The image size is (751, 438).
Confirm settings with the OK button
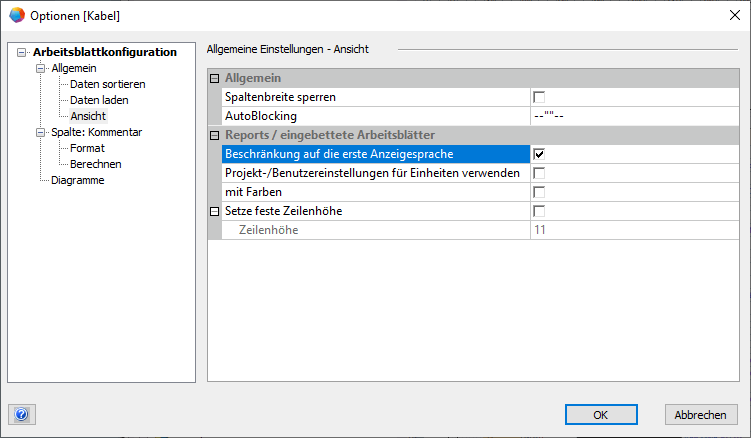click(x=601, y=415)
